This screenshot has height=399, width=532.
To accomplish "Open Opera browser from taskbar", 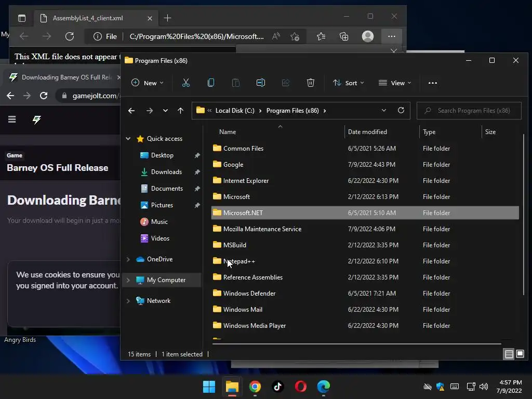I will (301, 387).
